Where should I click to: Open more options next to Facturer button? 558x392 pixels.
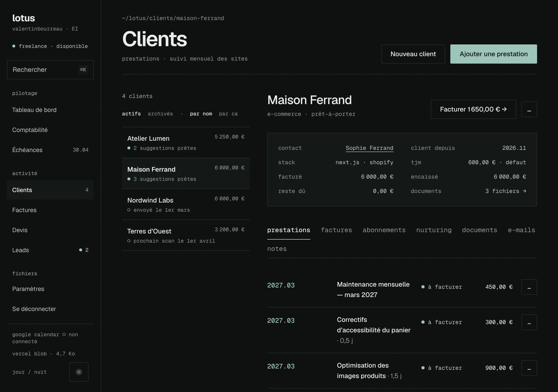[x=529, y=109]
